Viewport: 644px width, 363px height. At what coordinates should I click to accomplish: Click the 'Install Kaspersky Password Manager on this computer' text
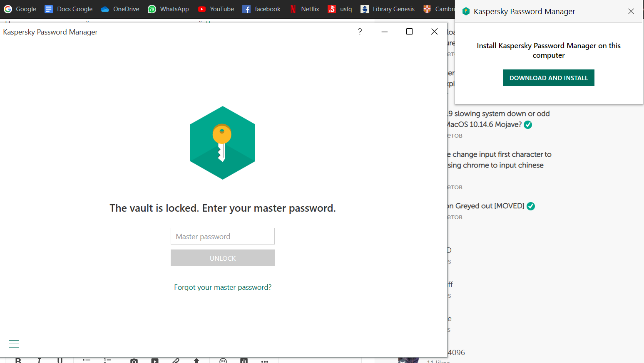(549, 50)
